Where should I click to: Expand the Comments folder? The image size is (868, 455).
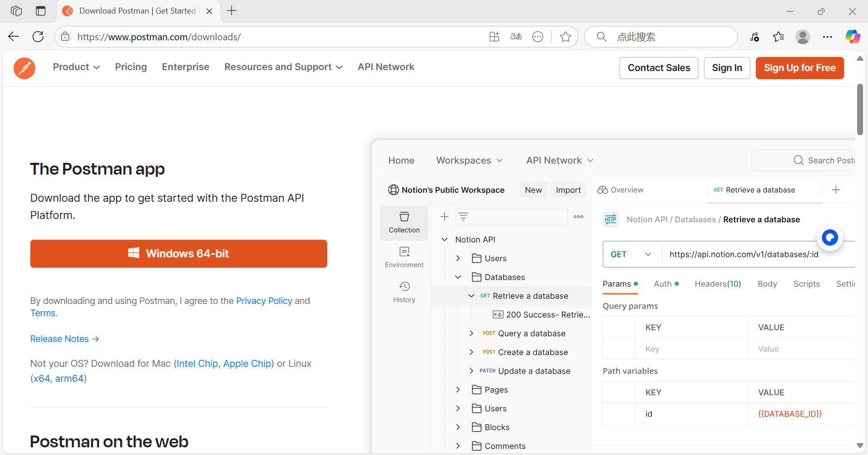click(x=458, y=446)
